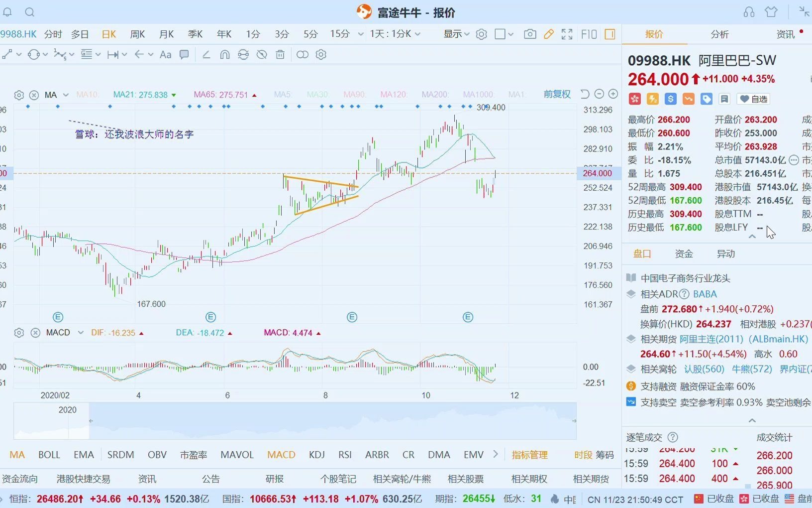Open customer service headset icon
Viewport: 812px width, 508px height.
pyautogui.click(x=749, y=12)
